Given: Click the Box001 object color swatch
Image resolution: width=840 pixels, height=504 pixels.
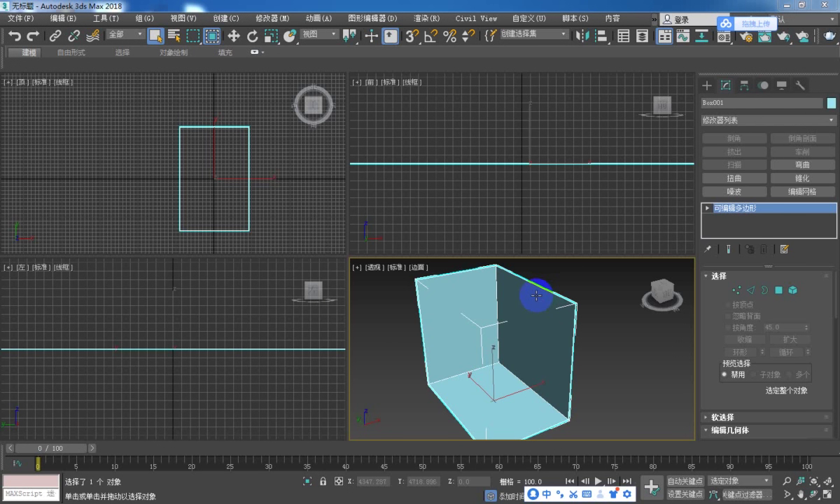Looking at the screenshot, I should (832, 103).
